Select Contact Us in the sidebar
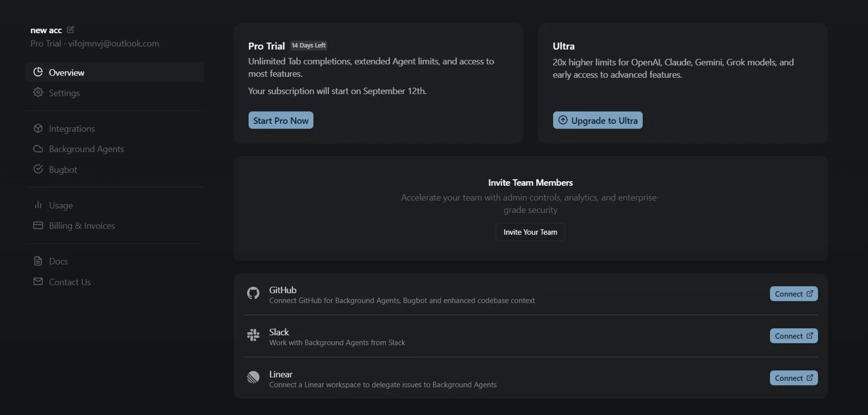The image size is (868, 415). coord(115,282)
